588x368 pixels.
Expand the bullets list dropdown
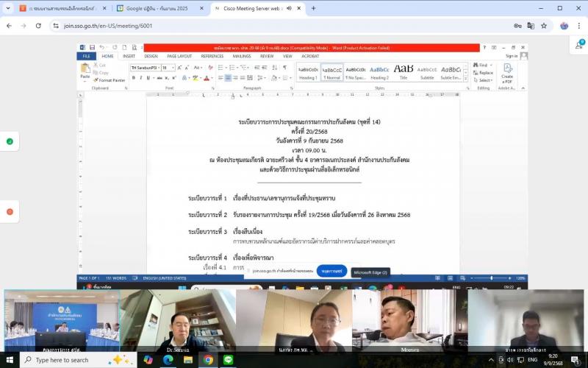[x=226, y=68]
